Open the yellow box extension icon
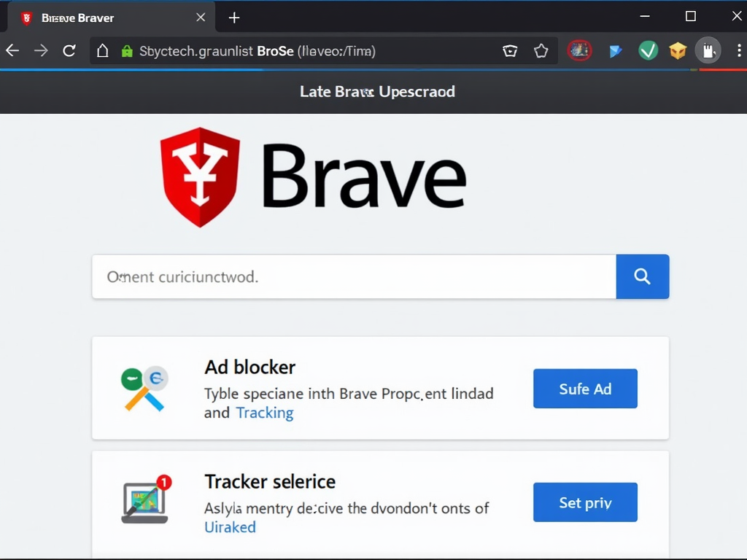 pyautogui.click(x=678, y=50)
